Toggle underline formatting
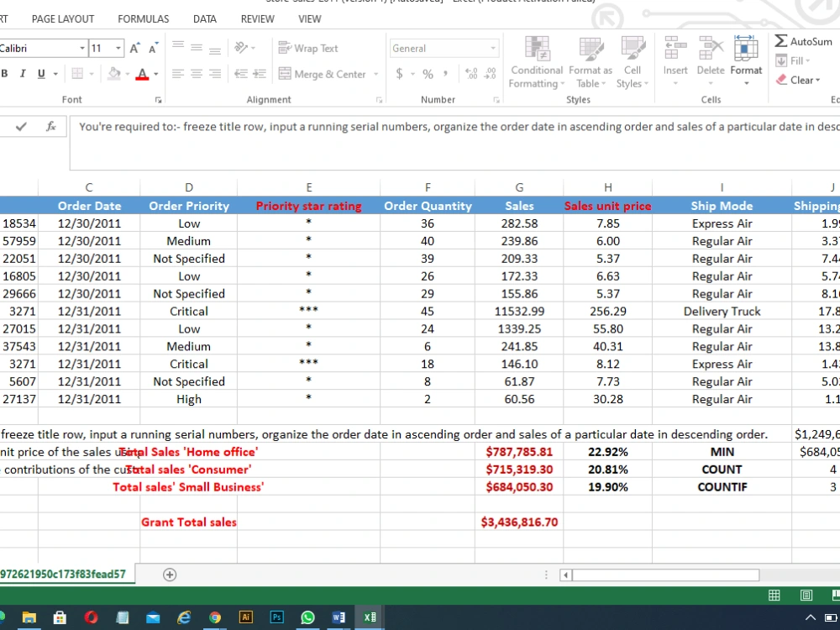The width and height of the screenshot is (840, 630). point(41,74)
